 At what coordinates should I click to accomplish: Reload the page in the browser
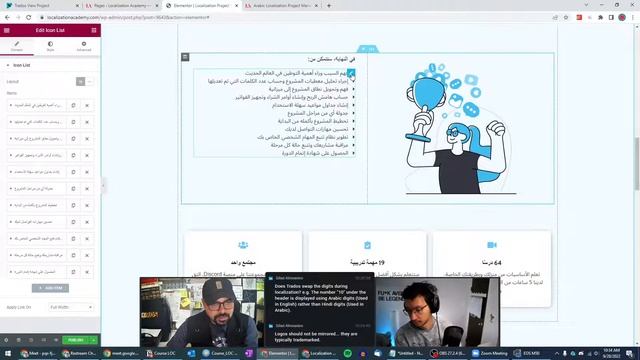pyautogui.click(x=29, y=18)
